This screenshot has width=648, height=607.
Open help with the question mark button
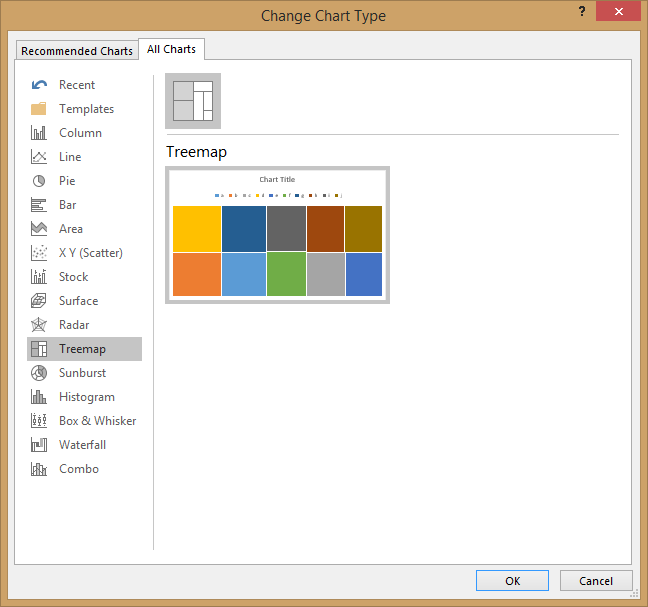click(x=582, y=11)
